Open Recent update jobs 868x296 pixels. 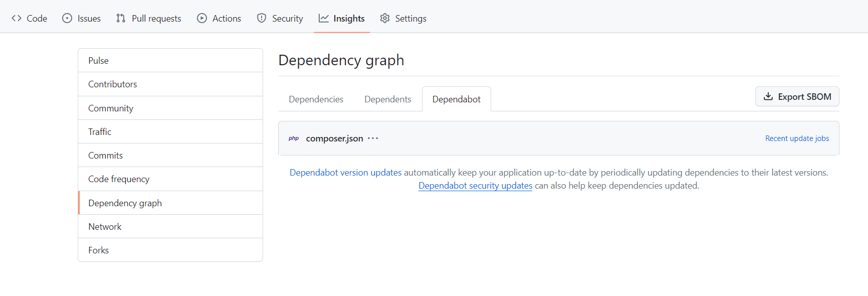[x=797, y=138]
